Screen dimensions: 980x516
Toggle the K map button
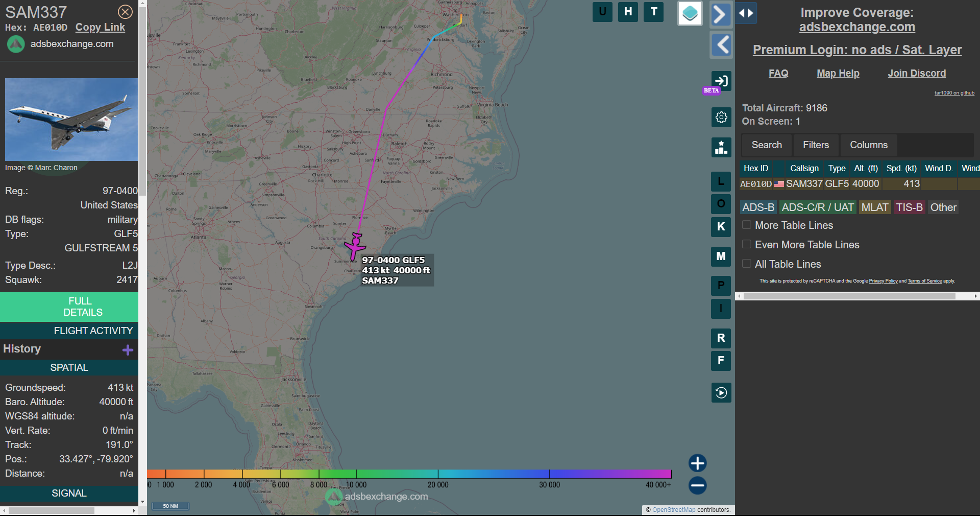(x=721, y=227)
